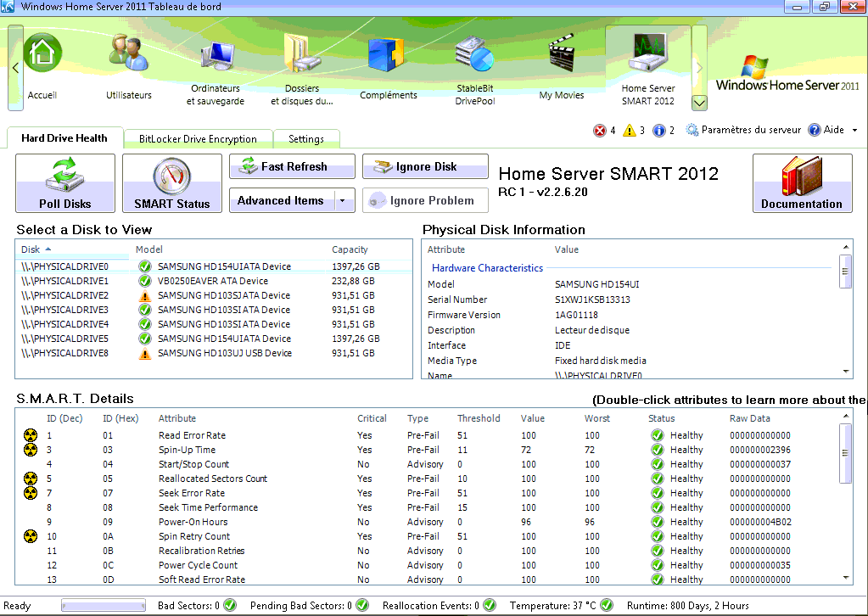This screenshot has height=616, width=868.
Task: Click previous arrow in navigation bar
Action: (x=15, y=68)
